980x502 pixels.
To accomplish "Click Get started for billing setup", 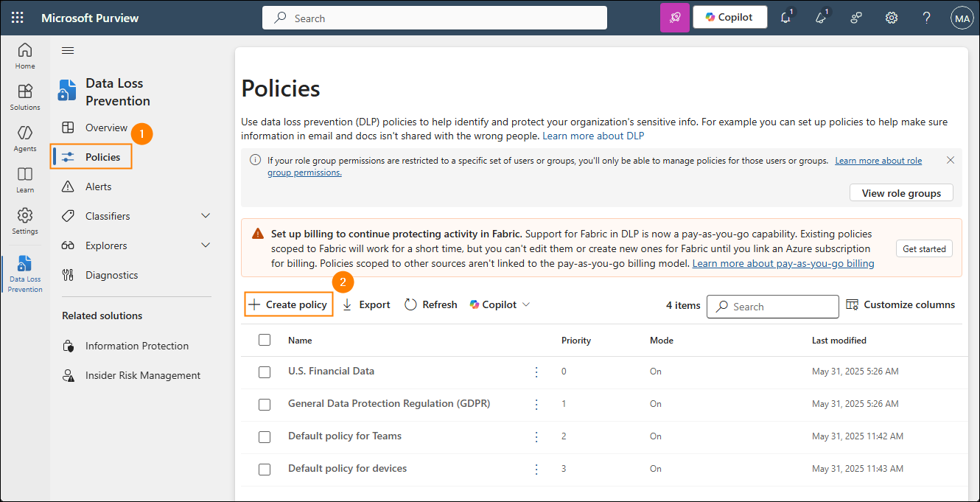I will [924, 248].
